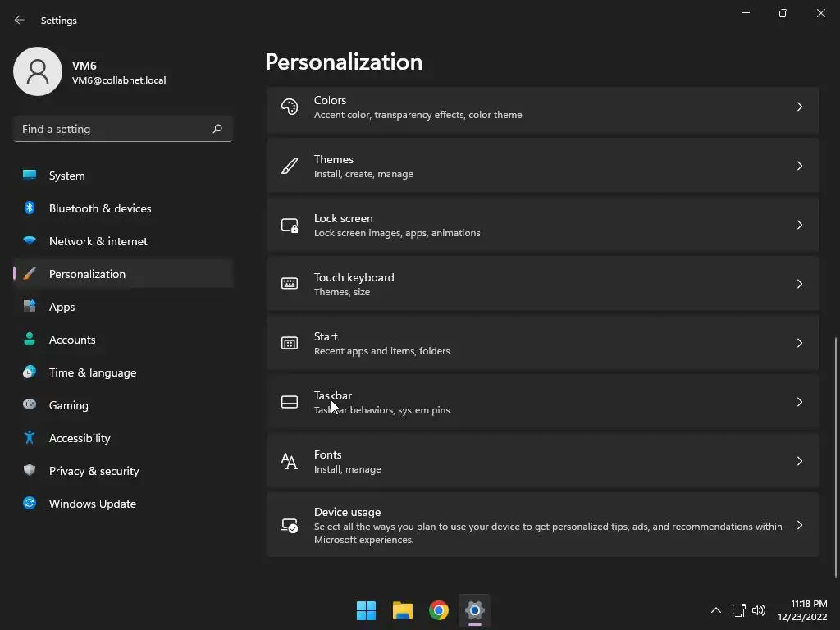Click the Fonts icon
840x630 pixels.
pyautogui.click(x=290, y=461)
